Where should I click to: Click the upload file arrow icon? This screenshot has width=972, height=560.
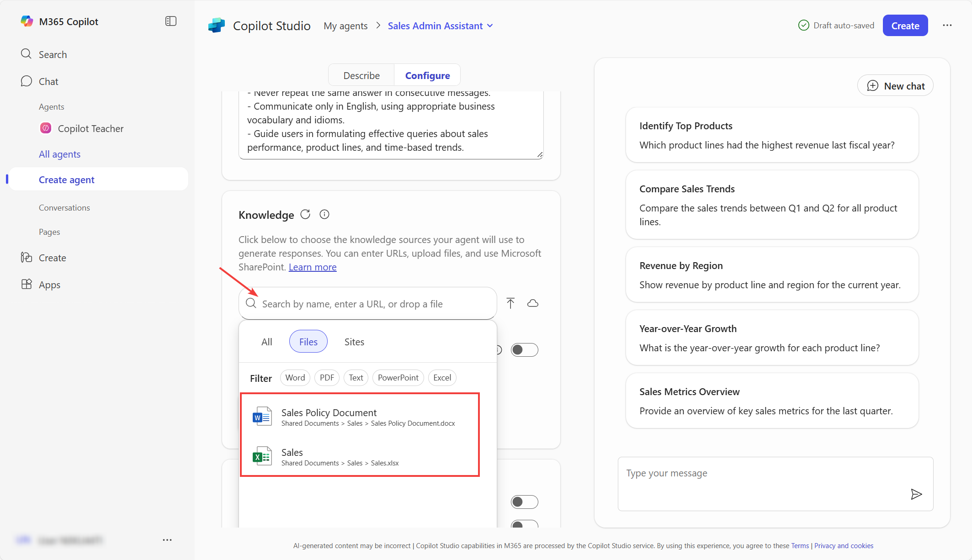pos(510,303)
